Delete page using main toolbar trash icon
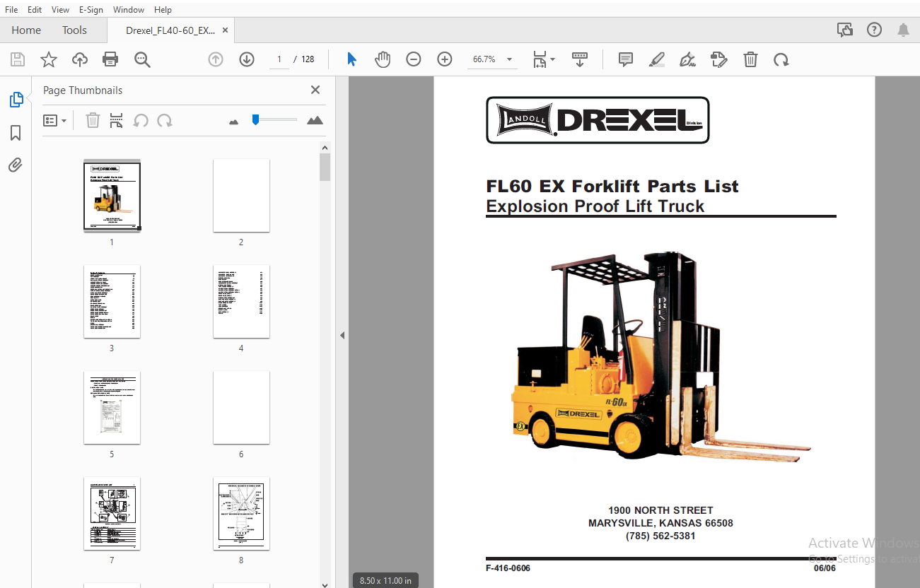Viewport: 920px width, 588px height. tap(750, 59)
